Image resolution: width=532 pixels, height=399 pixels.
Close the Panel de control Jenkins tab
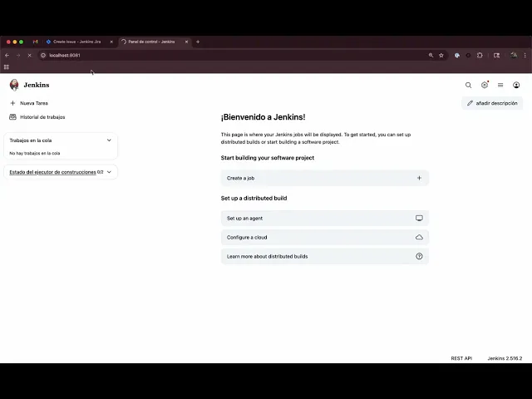[x=186, y=42]
